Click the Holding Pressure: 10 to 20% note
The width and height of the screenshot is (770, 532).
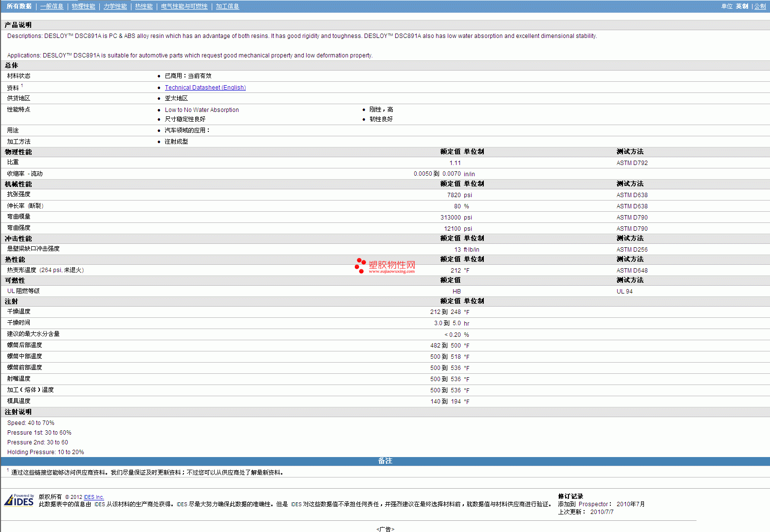click(45, 452)
